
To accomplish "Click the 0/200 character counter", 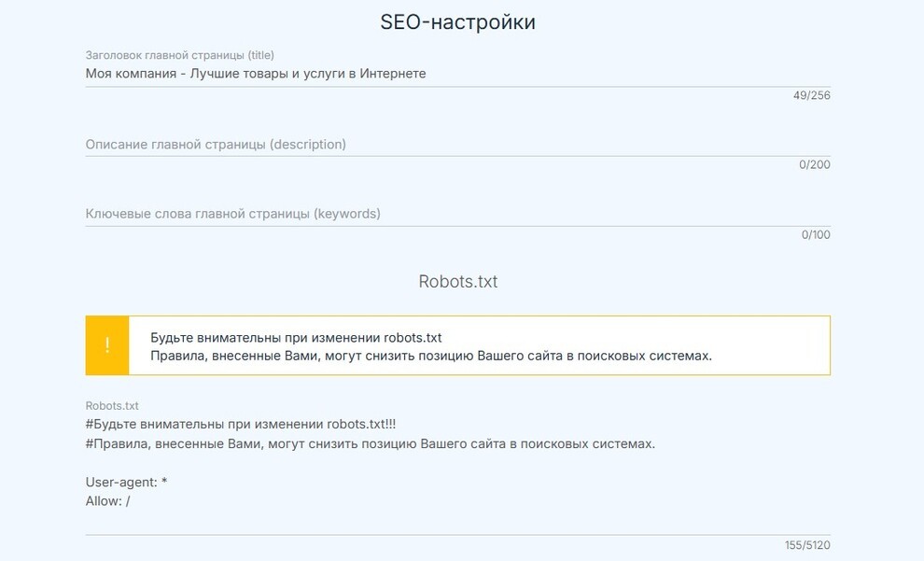I will tap(815, 165).
